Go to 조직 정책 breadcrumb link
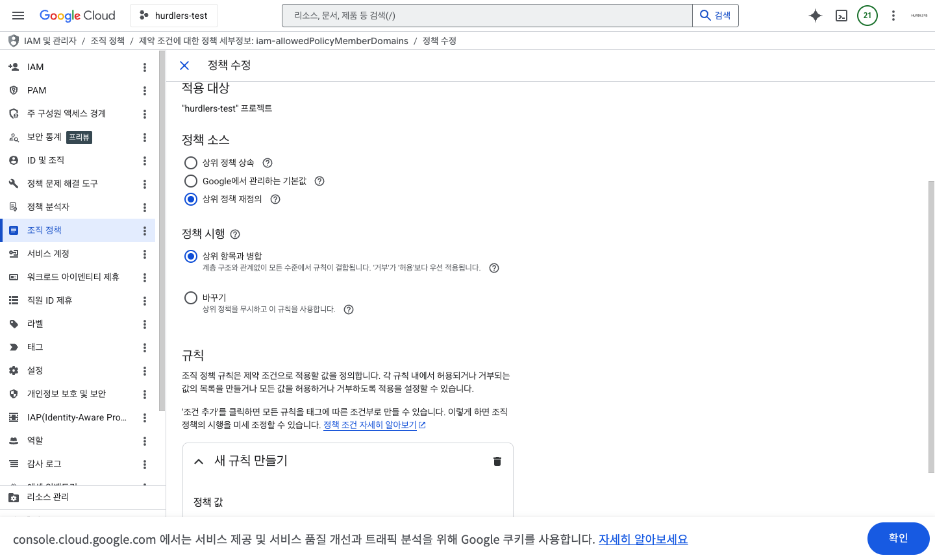Screen dimensions: 935x560 pos(108,41)
